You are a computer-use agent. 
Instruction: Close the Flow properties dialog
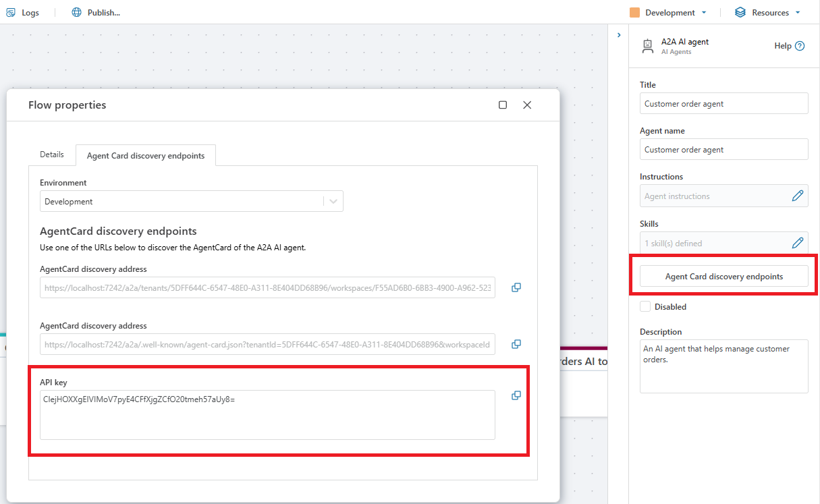point(527,105)
